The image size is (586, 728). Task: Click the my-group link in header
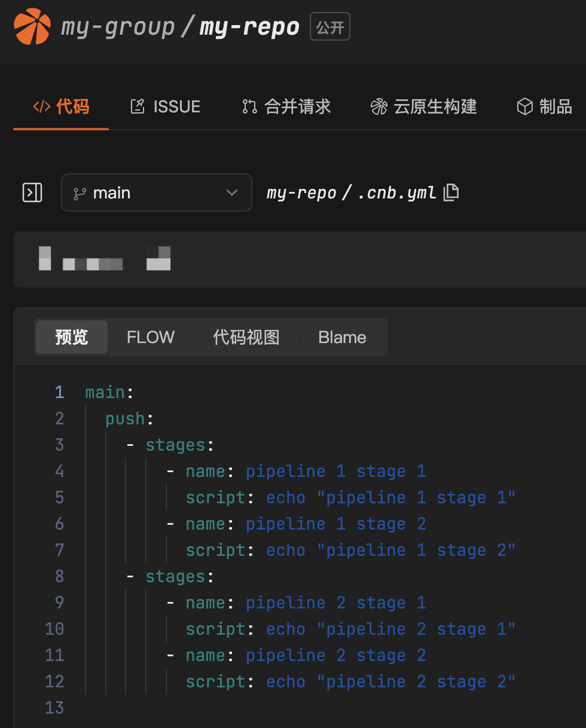[x=118, y=27]
